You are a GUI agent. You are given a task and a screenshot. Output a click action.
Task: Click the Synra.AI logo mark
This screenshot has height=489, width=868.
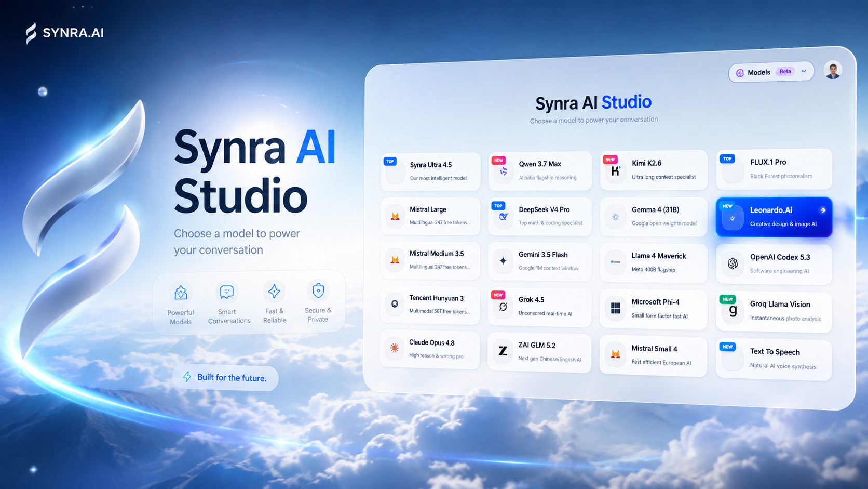[x=31, y=33]
